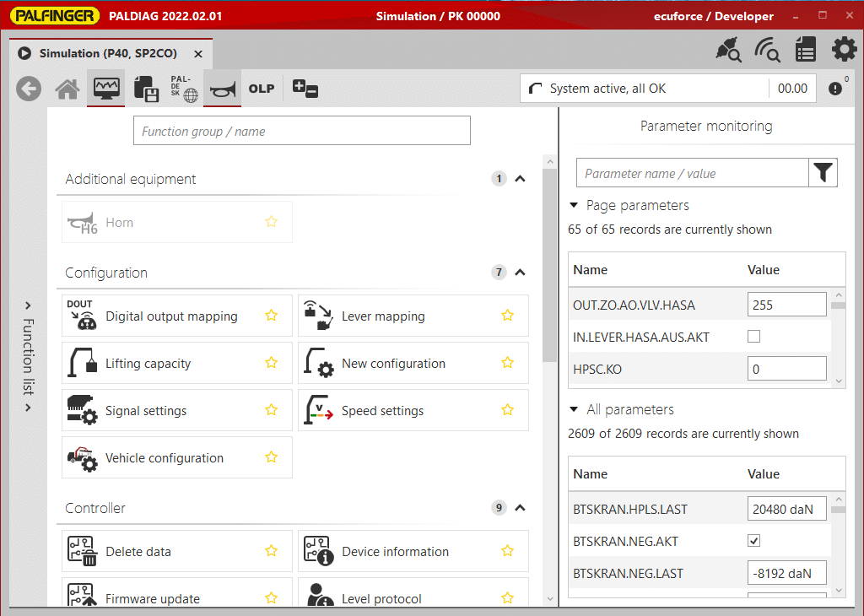
Task: Toggle IN.LEVER.HASA.AUS.AKT checkbox
Action: tap(754, 337)
